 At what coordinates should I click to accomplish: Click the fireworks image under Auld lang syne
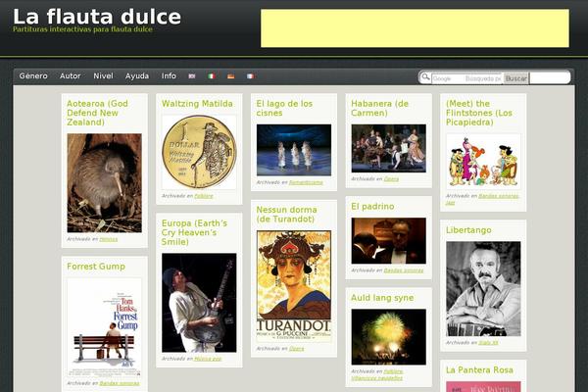[388, 337]
